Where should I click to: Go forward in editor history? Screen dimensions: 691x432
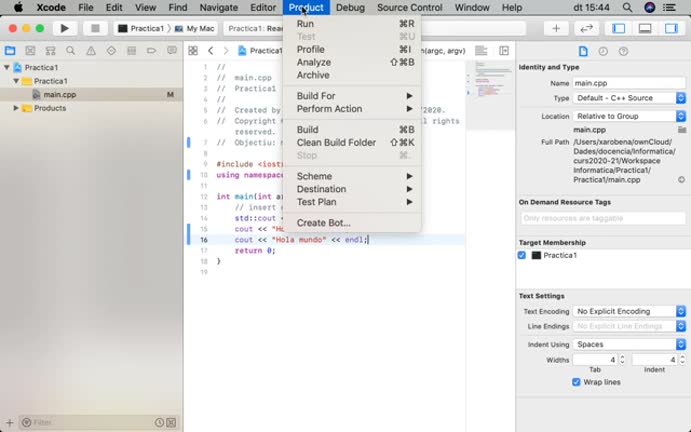(x=226, y=51)
